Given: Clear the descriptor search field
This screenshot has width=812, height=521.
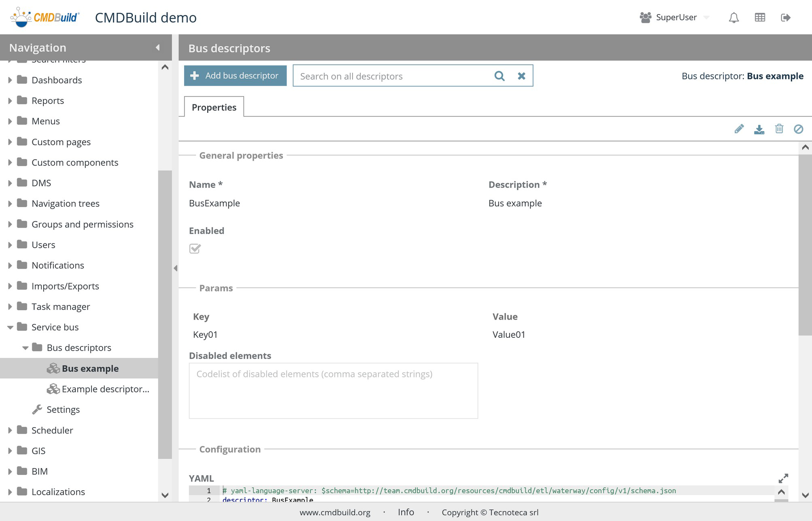Looking at the screenshot, I should click(521, 76).
